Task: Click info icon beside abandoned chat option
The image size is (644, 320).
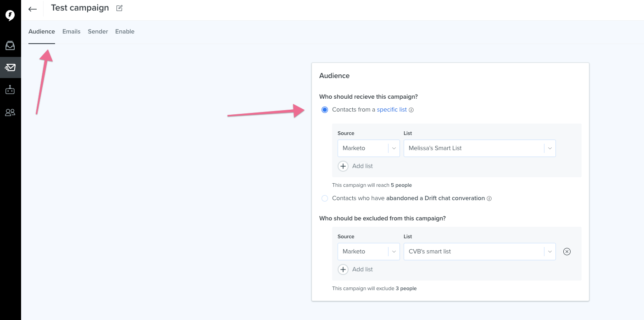Action: (489, 199)
